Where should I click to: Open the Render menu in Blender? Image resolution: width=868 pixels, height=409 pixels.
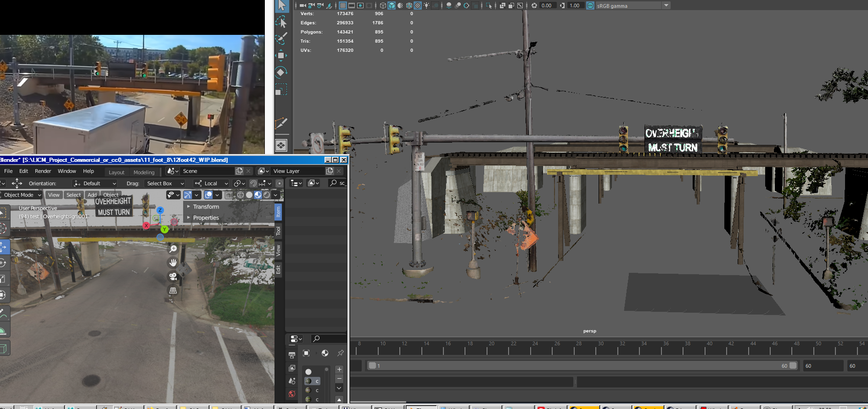(43, 171)
